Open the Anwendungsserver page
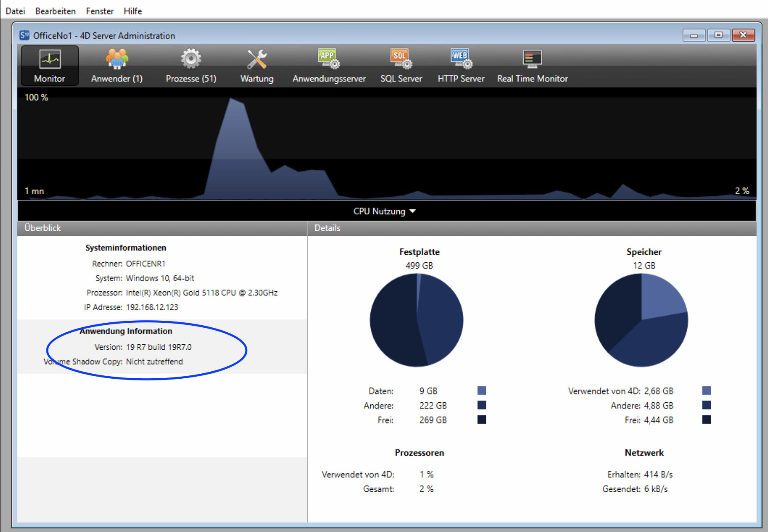Image resolution: width=768 pixels, height=532 pixels. [x=329, y=66]
